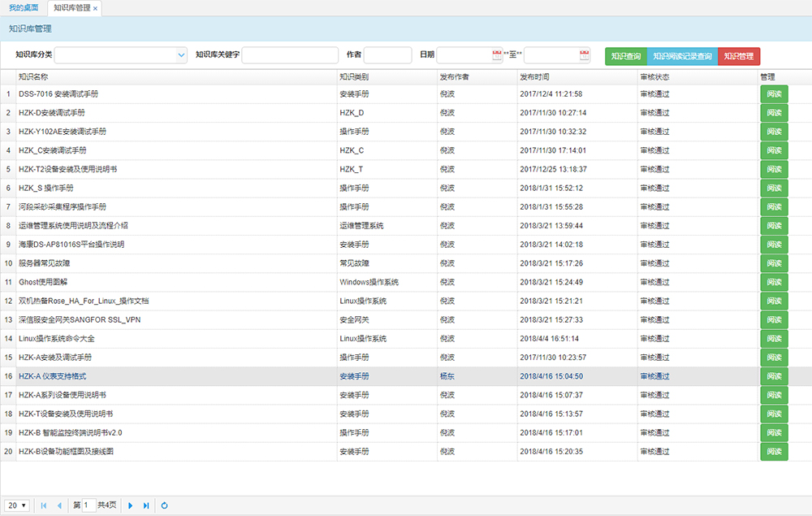Click the green 知识查询 button
This screenshot has width=812, height=516.
[626, 56]
